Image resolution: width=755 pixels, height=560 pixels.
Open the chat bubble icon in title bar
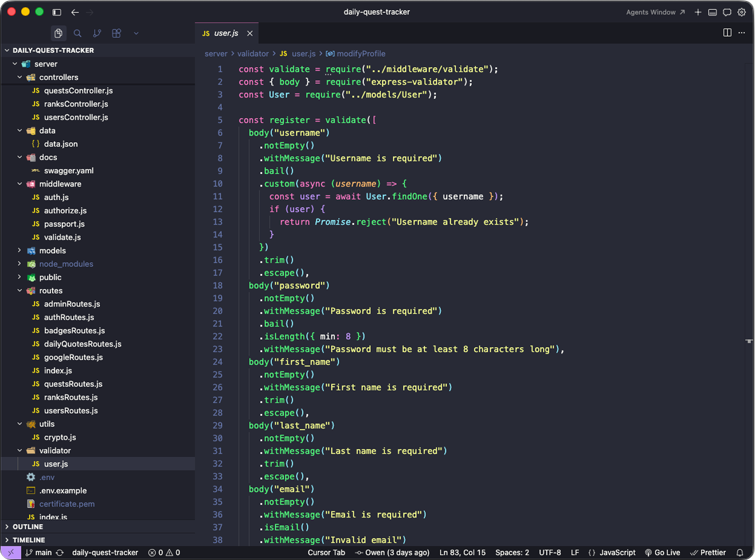(727, 12)
